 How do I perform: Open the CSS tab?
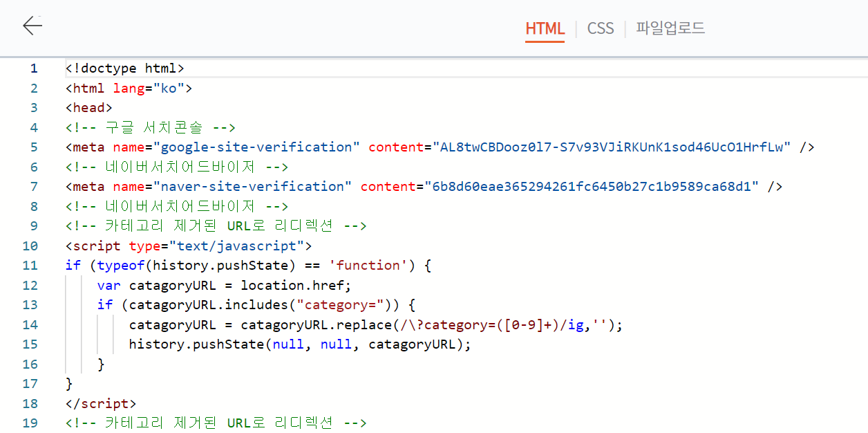pos(601,28)
